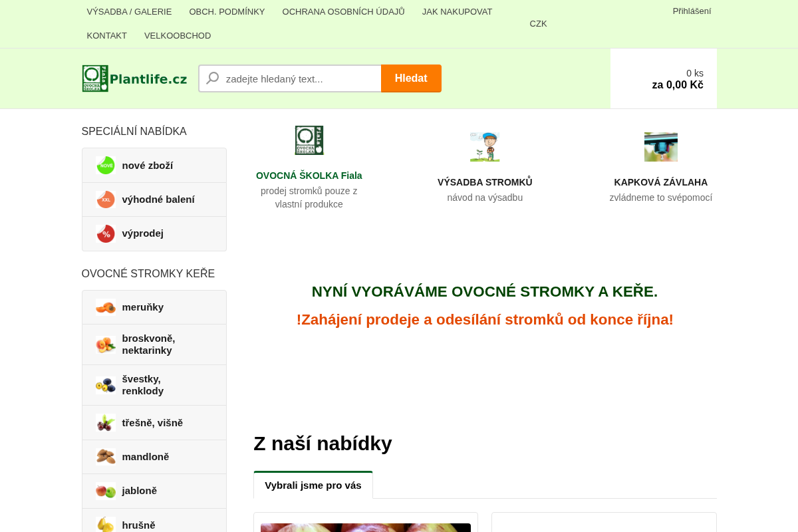Open the CZK currency selector
798x532 pixels.
tap(539, 24)
